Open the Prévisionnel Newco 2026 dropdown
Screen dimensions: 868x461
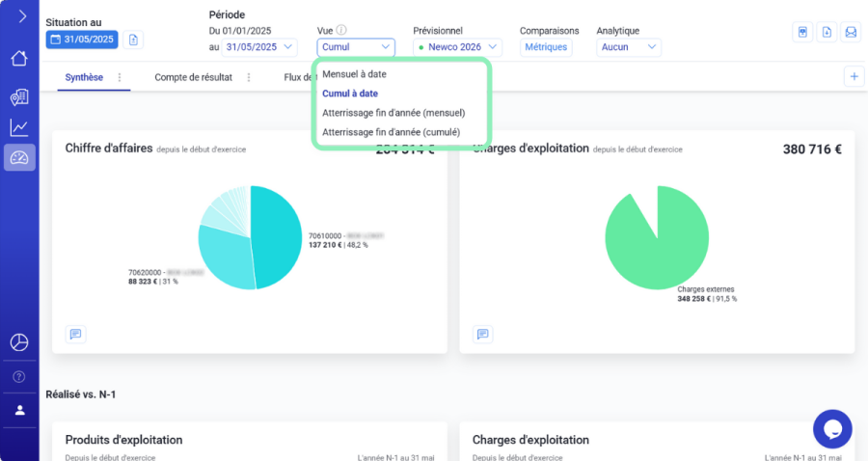pyautogui.click(x=457, y=47)
